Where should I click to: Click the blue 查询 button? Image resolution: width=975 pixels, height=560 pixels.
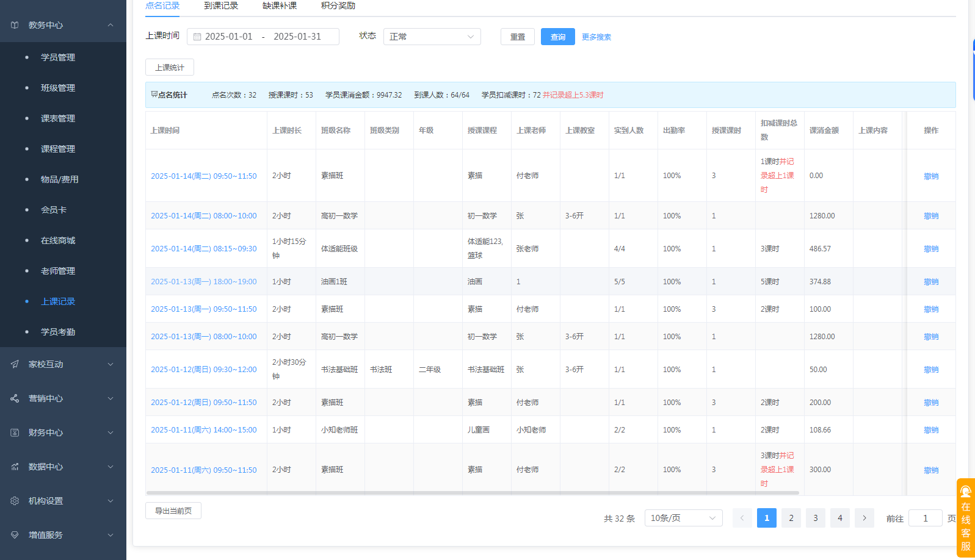[558, 37]
